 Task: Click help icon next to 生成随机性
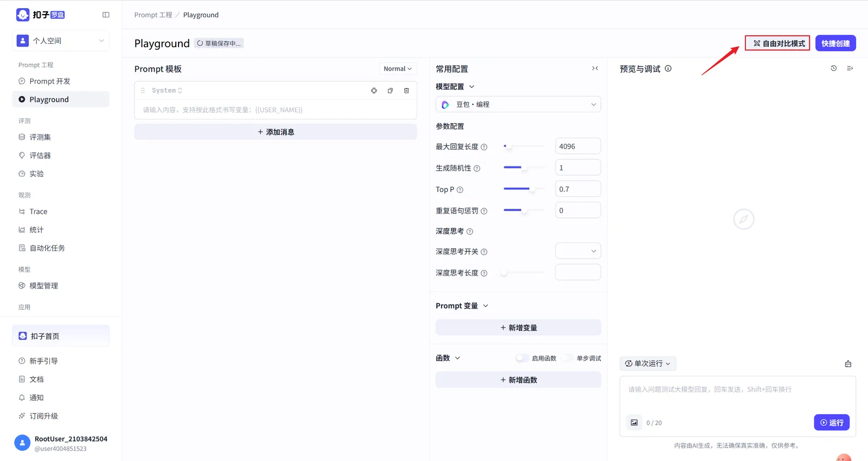[x=477, y=169]
